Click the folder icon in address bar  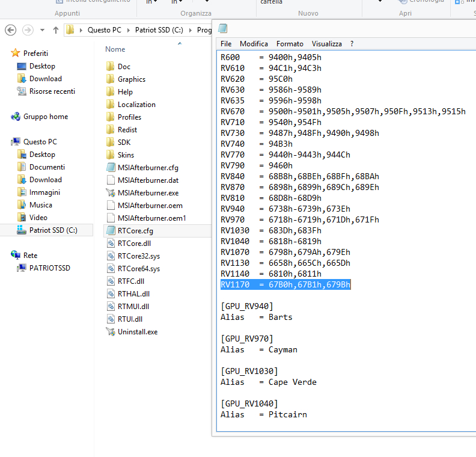click(x=70, y=29)
